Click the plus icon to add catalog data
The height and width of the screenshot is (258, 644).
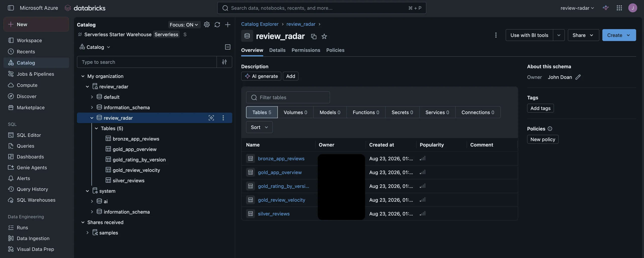tap(228, 24)
